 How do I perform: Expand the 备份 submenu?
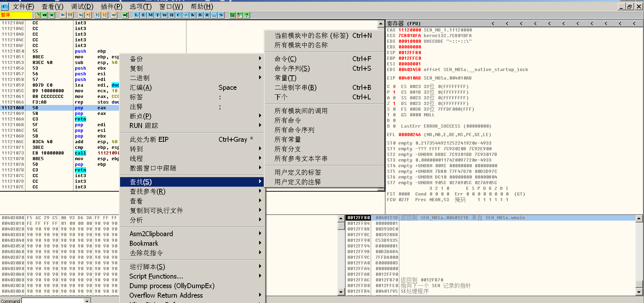point(192,59)
